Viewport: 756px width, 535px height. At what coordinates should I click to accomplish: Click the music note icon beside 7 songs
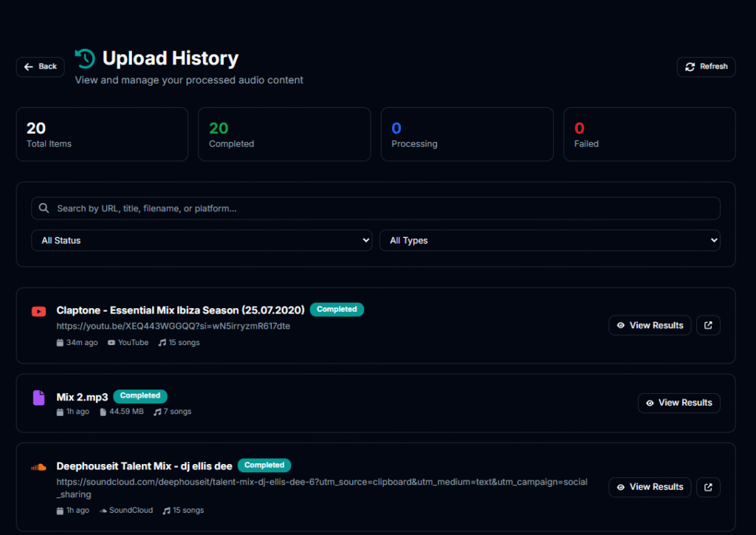(157, 412)
